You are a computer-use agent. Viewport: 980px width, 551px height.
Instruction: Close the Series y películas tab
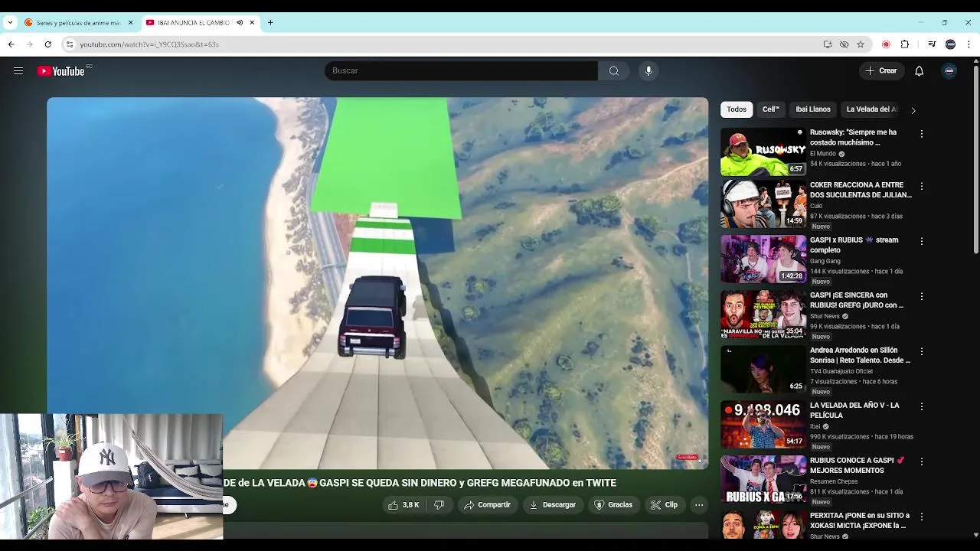(130, 22)
